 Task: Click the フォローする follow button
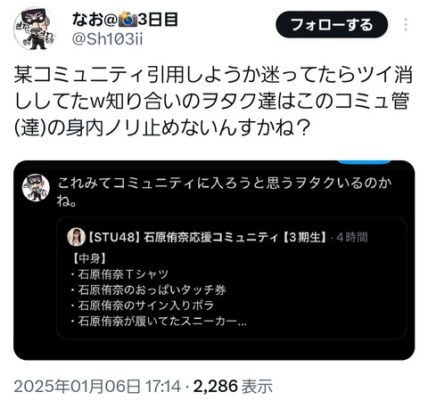pyautogui.click(x=332, y=25)
